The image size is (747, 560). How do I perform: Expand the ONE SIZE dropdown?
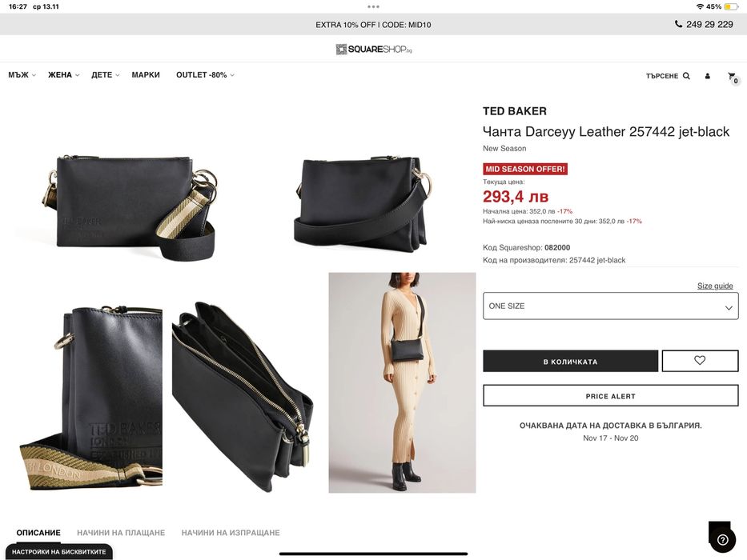tap(611, 306)
